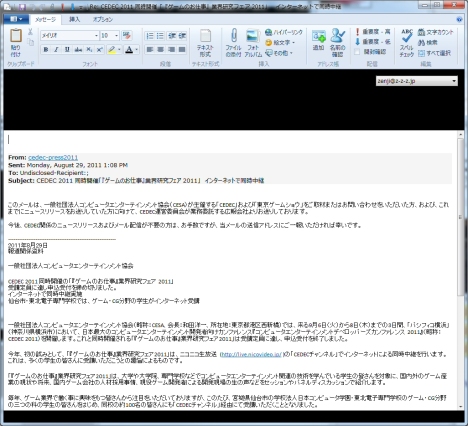468x426 pixels.
Task: Follow the live.nicovideo.jp link
Action: click(x=251, y=354)
